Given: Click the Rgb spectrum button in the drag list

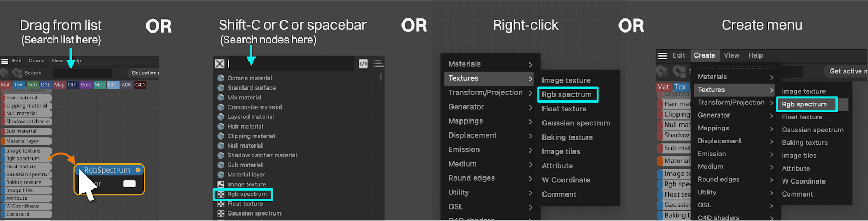Looking at the screenshot, I should coord(23,159).
